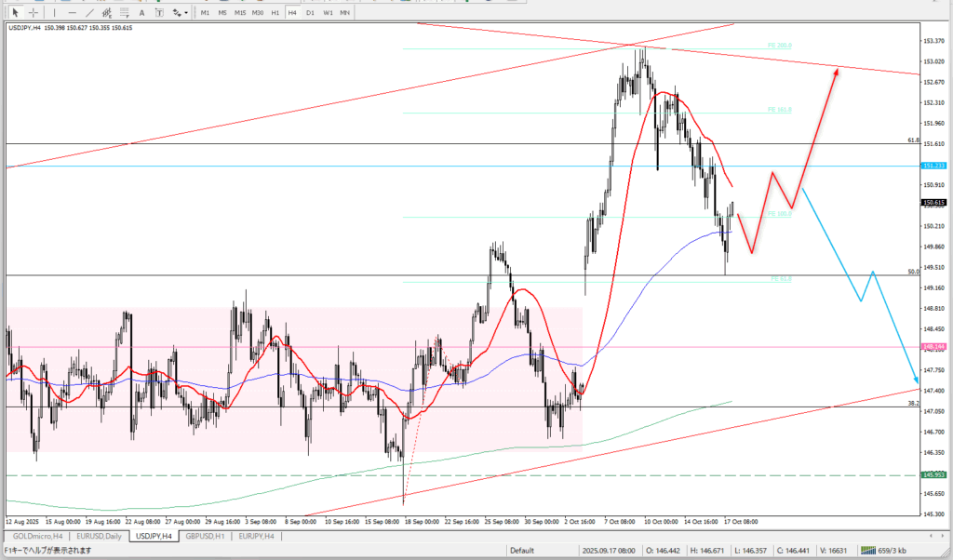Open the GOLDmicro,H4 chart tab
This screenshot has width=953, height=560.
point(37,536)
